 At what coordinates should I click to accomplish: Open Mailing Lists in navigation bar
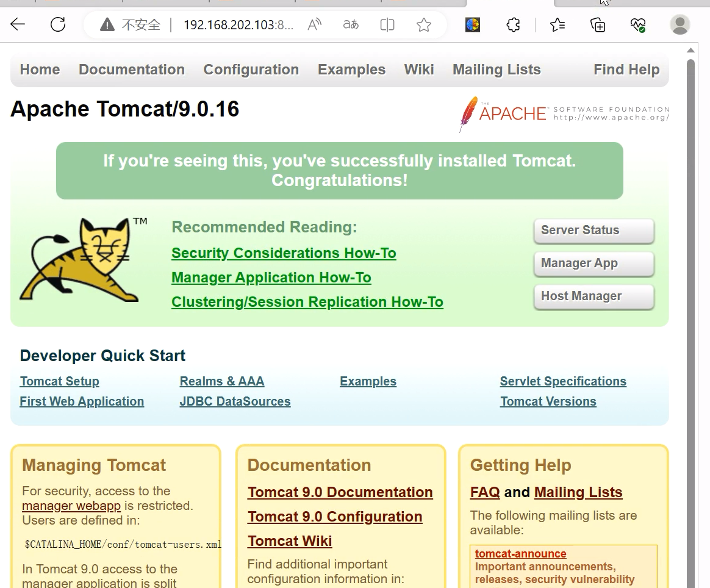(x=497, y=70)
